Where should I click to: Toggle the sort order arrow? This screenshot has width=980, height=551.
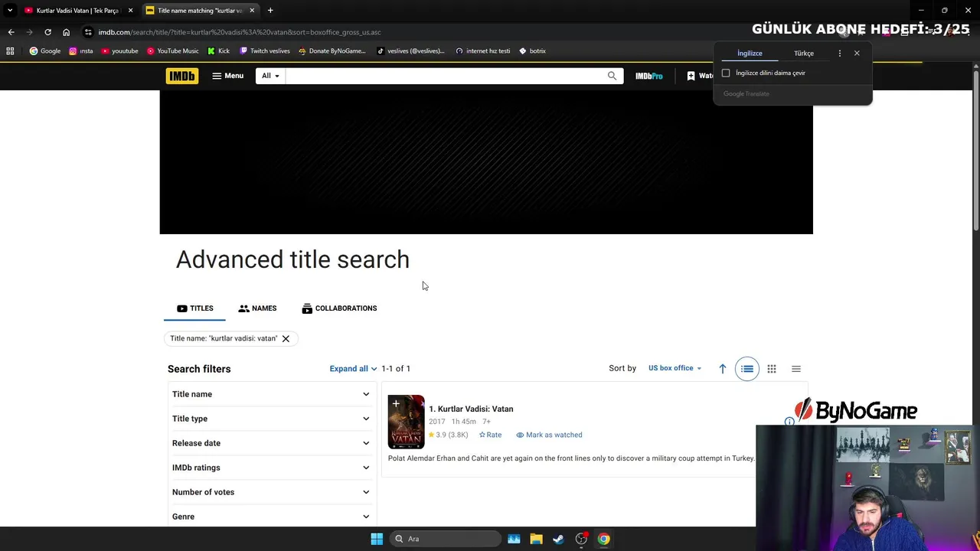(x=722, y=369)
